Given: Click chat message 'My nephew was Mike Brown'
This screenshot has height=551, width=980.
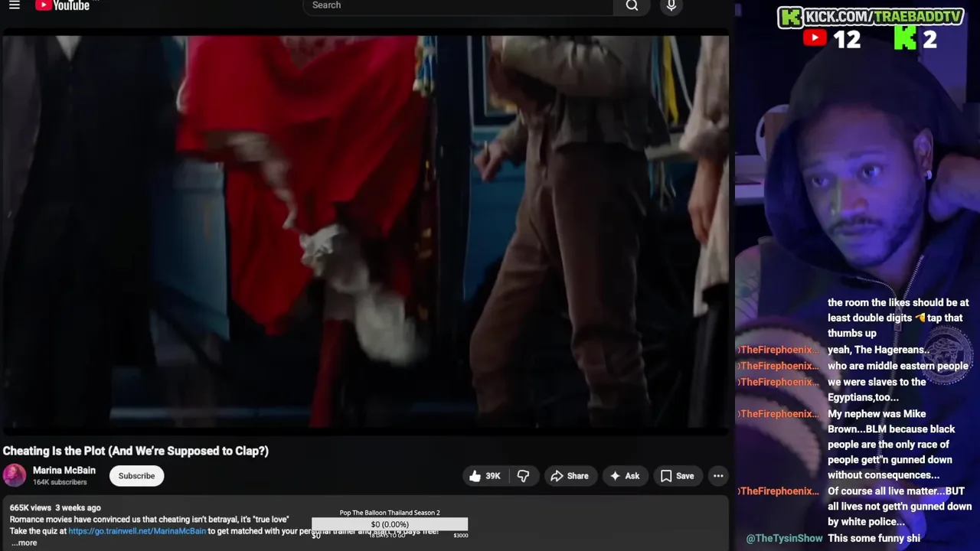Looking at the screenshot, I should click(x=891, y=445).
